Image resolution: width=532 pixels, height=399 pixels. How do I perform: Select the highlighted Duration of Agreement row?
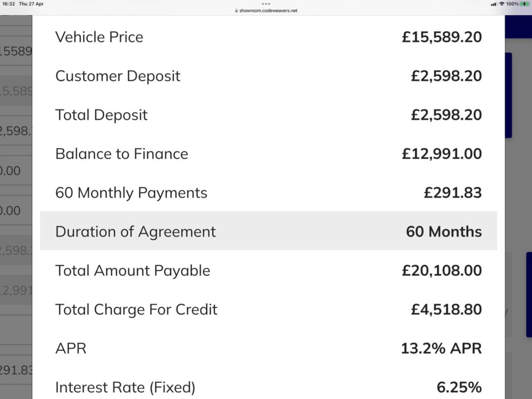tap(268, 231)
